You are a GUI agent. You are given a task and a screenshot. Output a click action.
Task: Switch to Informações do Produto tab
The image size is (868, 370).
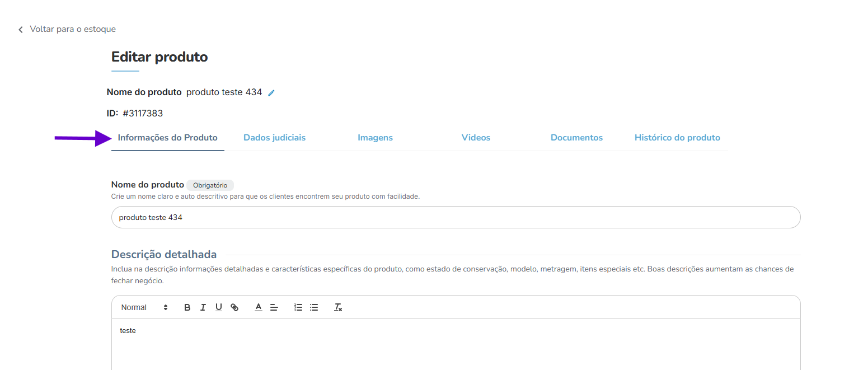tap(168, 138)
